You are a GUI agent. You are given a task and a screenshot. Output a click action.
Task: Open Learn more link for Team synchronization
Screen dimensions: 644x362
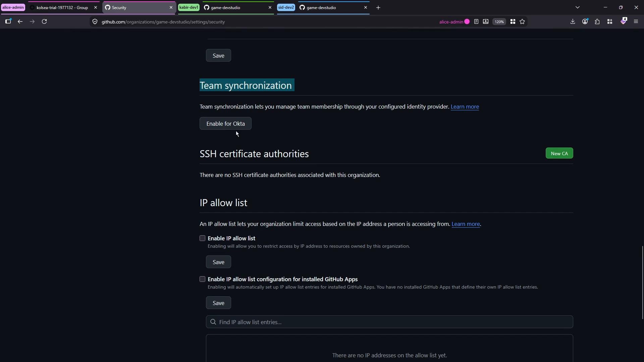click(x=465, y=107)
